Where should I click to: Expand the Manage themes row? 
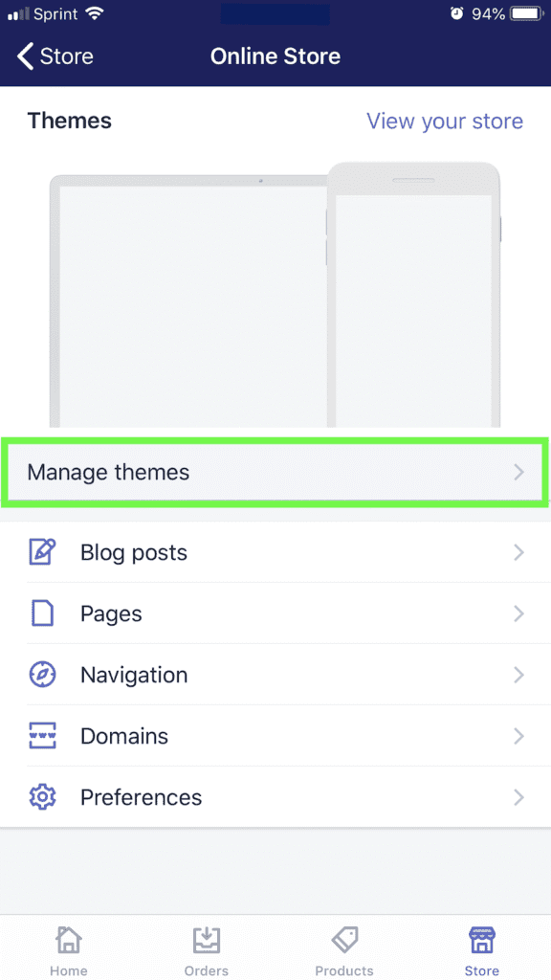(275, 472)
